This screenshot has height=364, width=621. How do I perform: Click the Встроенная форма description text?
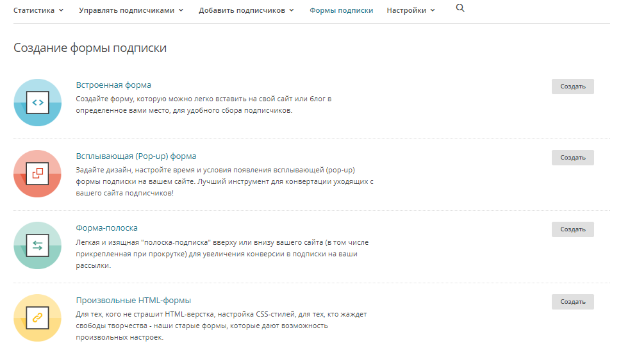coord(203,104)
